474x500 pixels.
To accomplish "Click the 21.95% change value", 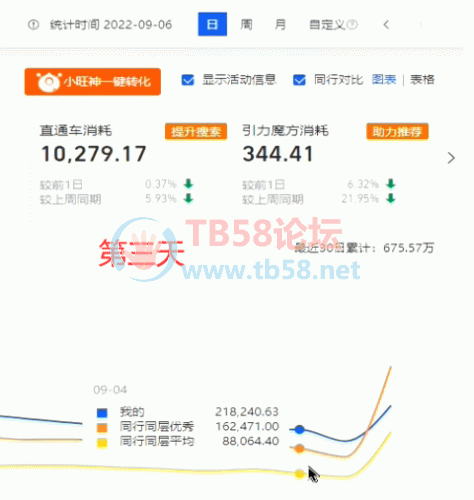I will click(360, 198).
